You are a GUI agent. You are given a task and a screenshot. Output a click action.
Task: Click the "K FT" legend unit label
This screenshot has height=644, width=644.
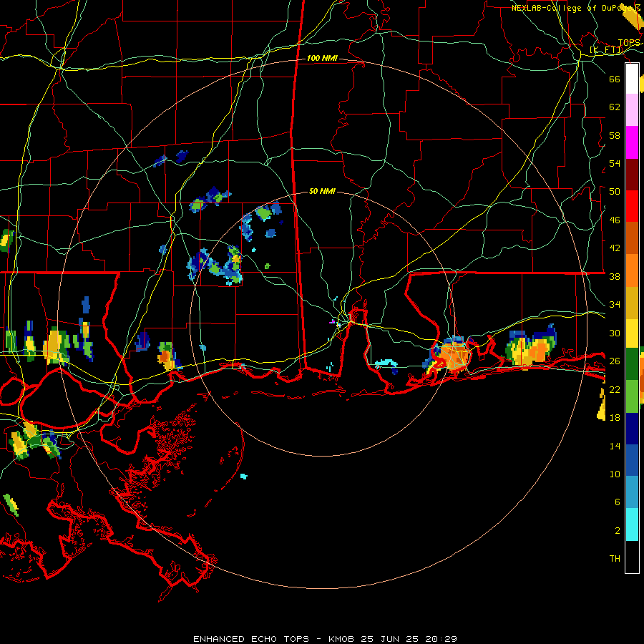(606, 50)
